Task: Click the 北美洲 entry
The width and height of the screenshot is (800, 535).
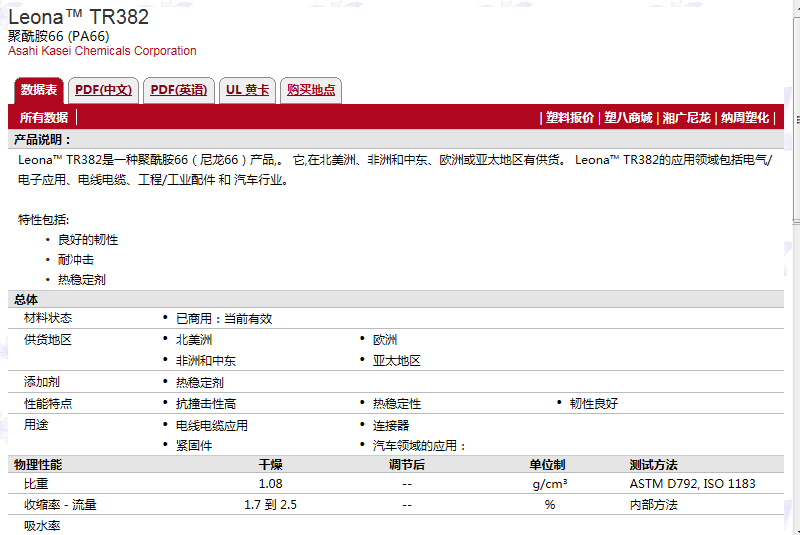Action: pos(194,340)
